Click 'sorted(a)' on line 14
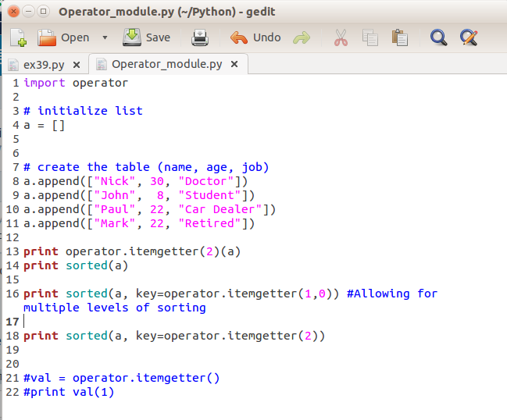Viewport: 507px width, 420px height. click(x=97, y=265)
